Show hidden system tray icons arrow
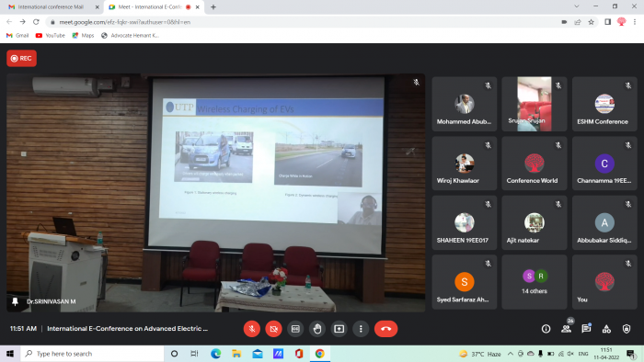 tap(510, 354)
